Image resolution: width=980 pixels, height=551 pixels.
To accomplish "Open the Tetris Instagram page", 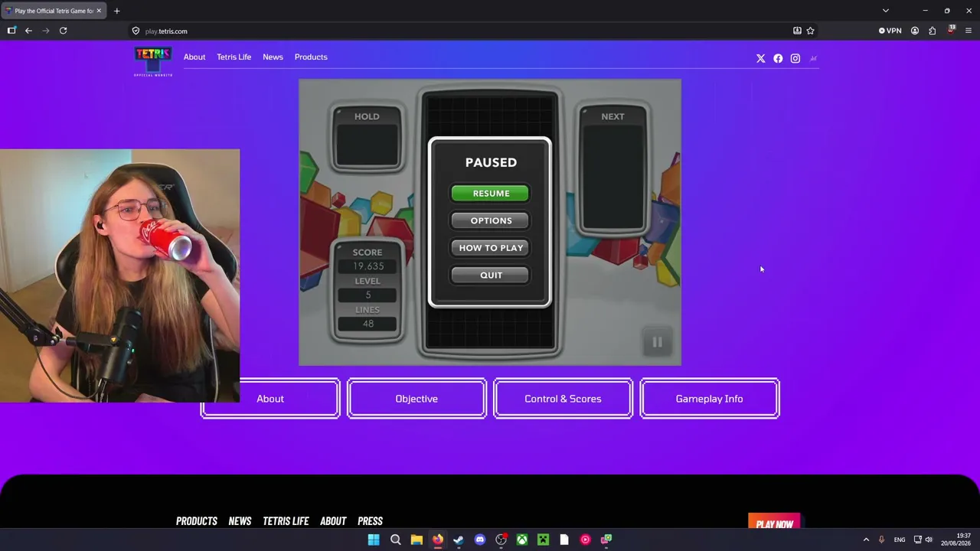I will pos(795,58).
